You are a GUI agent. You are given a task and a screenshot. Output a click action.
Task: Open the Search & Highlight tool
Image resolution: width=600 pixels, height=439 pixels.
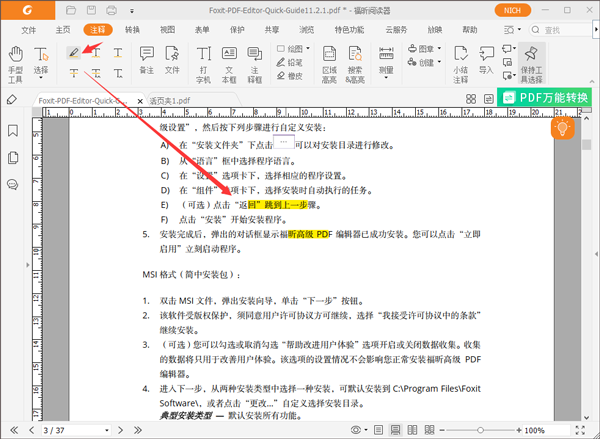(355, 60)
